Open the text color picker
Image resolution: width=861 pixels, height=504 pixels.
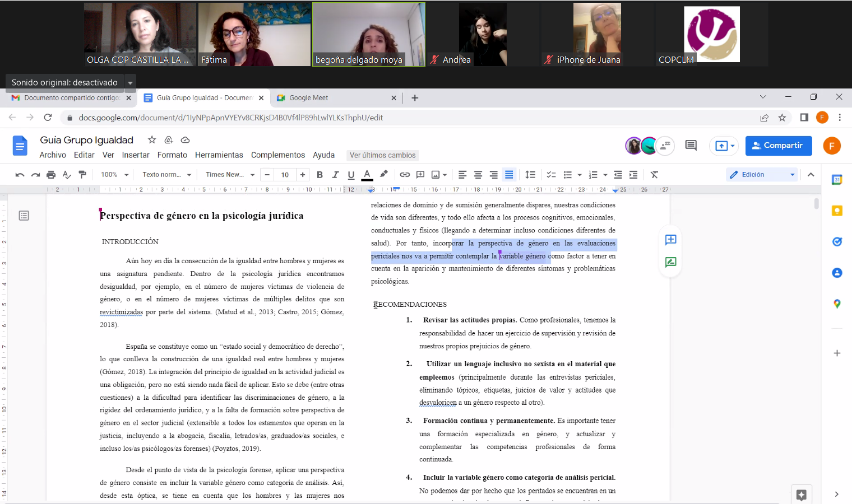(367, 175)
